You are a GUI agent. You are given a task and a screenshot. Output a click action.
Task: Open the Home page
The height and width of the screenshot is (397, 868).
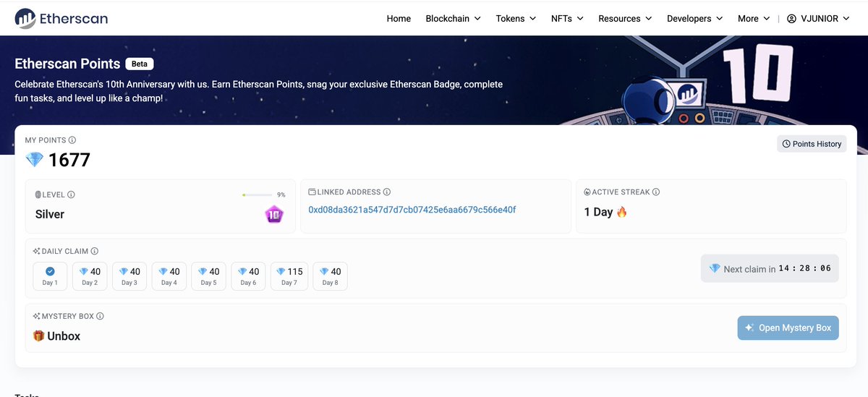point(399,19)
